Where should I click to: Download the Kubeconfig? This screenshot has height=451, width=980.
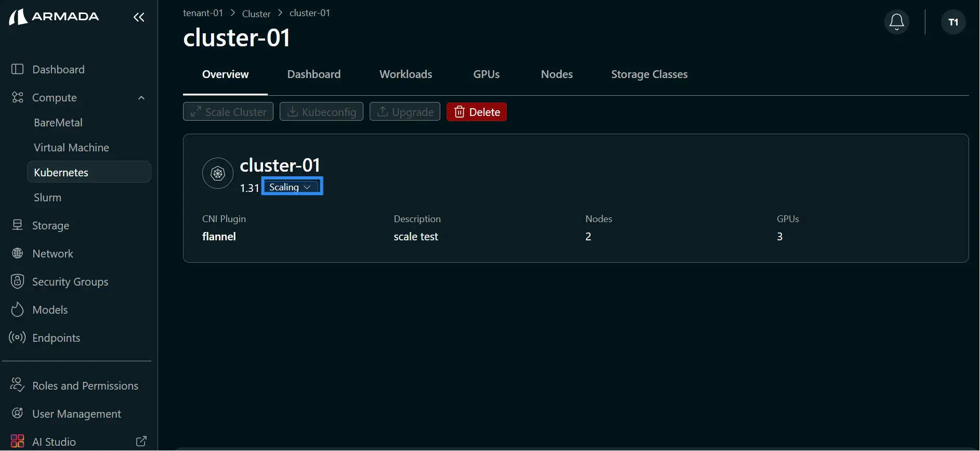click(x=322, y=112)
